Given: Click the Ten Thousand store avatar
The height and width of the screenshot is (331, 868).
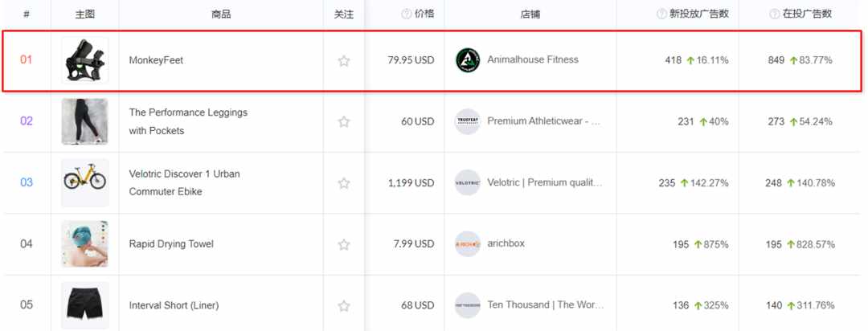Looking at the screenshot, I should coord(468,305).
